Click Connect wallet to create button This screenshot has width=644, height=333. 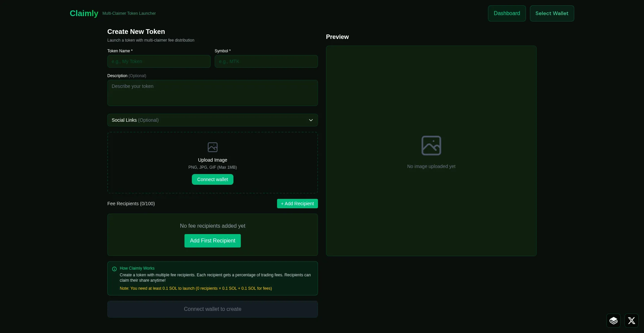[x=212, y=309]
